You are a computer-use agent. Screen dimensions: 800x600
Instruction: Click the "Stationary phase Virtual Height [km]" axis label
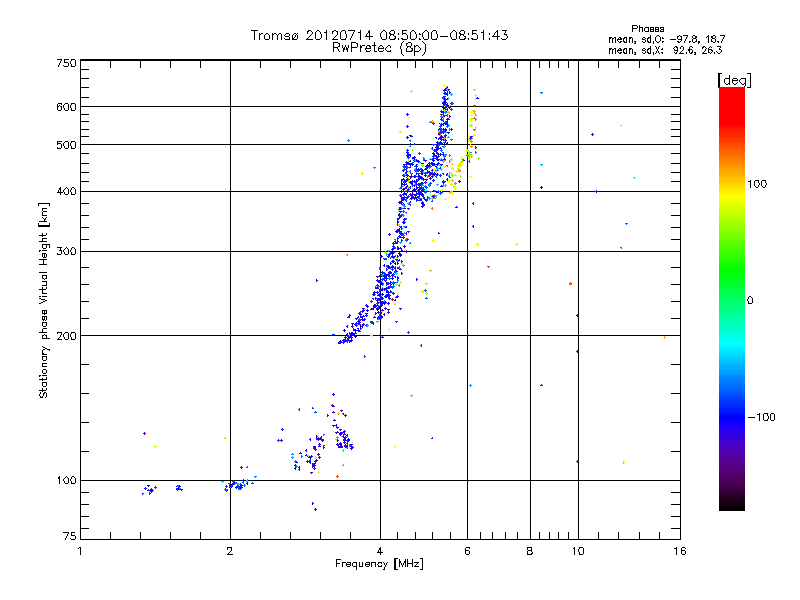(x=43, y=300)
